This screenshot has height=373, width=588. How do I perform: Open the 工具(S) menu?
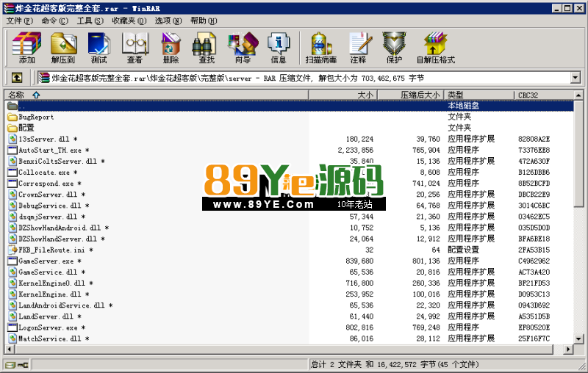click(90, 21)
